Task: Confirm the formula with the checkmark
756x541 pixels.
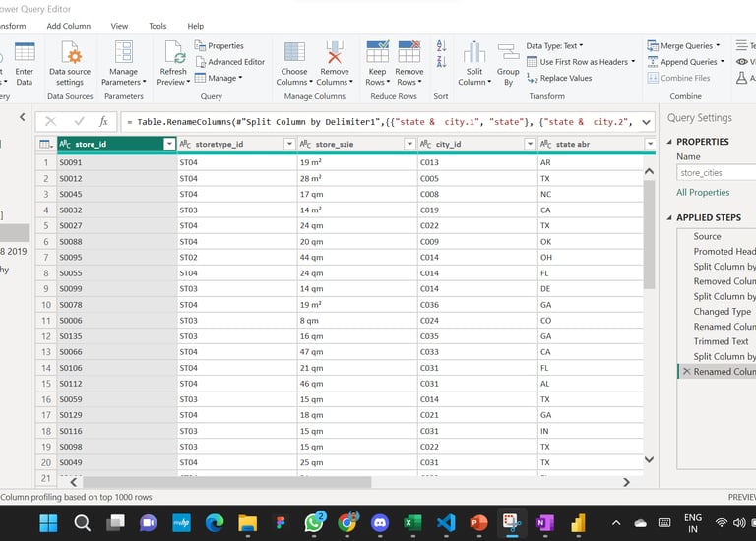Action: click(x=78, y=122)
